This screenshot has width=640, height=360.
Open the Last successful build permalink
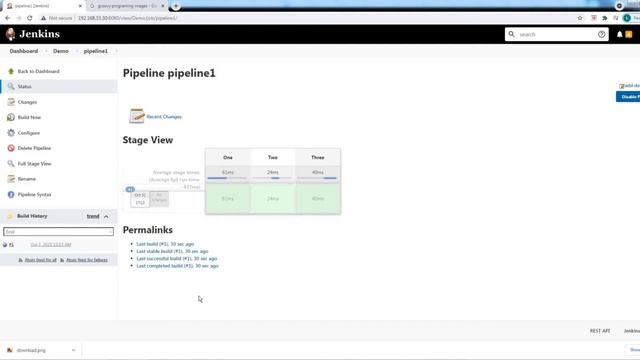[x=177, y=259]
